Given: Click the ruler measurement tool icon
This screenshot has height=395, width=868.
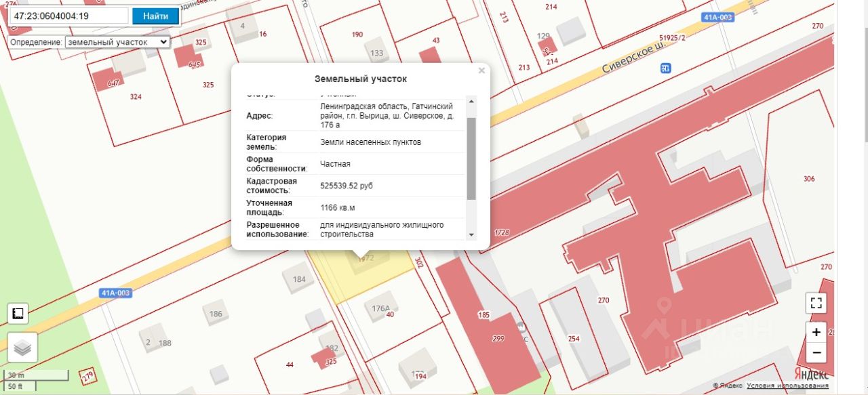Looking at the screenshot, I should click(18, 314).
